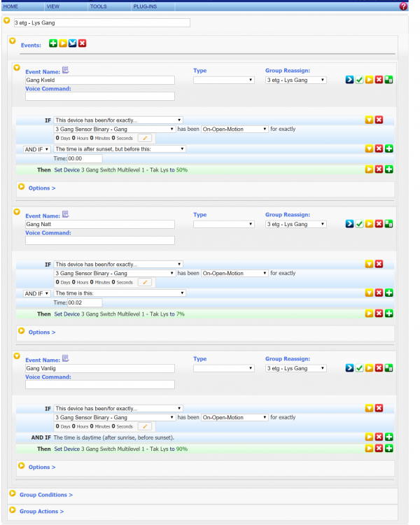Open the TOOLS menu
Viewport: 420px width, 525px height.
[98, 6]
